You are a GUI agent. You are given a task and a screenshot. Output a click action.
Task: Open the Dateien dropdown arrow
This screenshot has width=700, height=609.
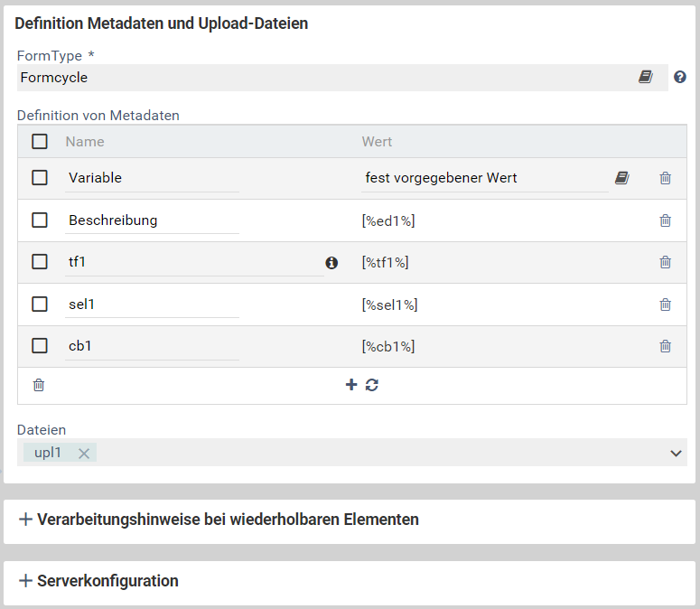676,454
